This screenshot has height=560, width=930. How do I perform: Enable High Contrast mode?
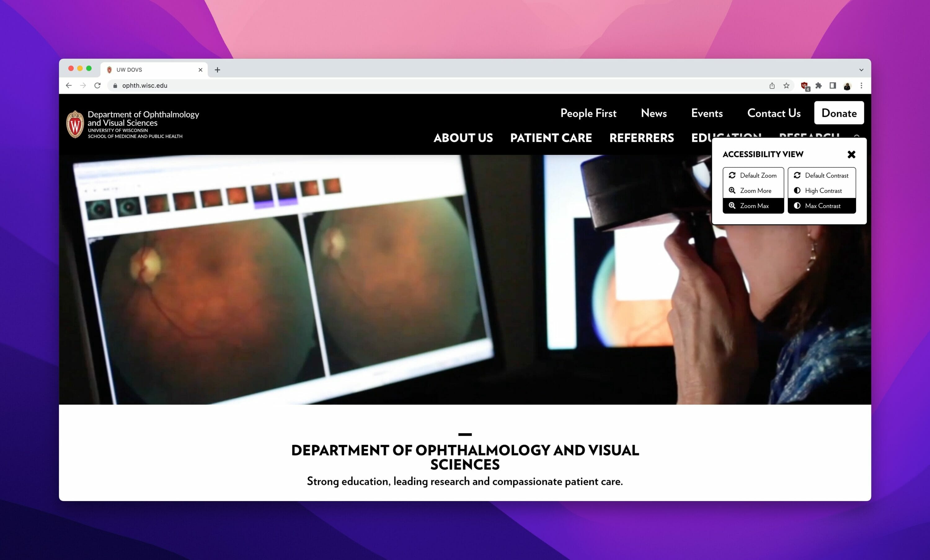point(822,191)
